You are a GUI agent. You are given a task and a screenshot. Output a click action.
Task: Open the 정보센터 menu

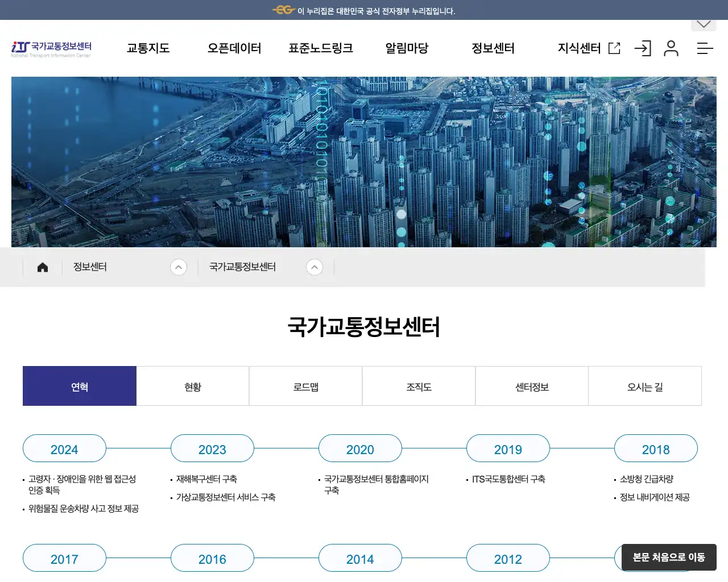click(493, 48)
